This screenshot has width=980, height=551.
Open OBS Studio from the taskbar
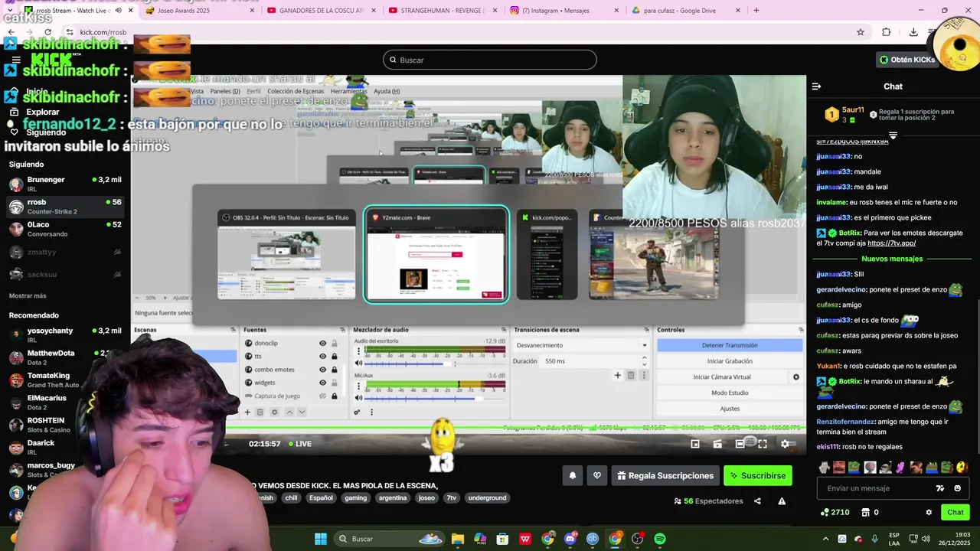tap(637, 539)
